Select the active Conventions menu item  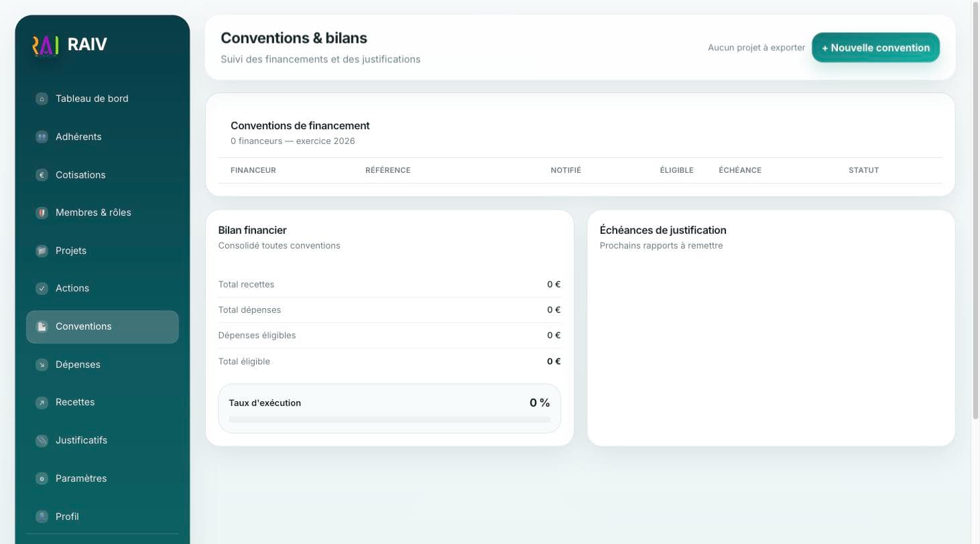[103, 326]
